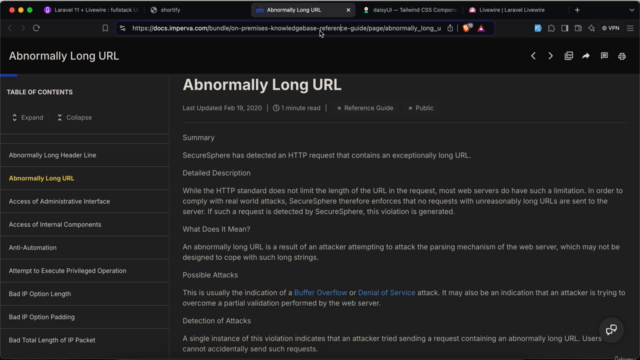Click the Possible Attacks heading
640x360 pixels.
tap(210, 275)
